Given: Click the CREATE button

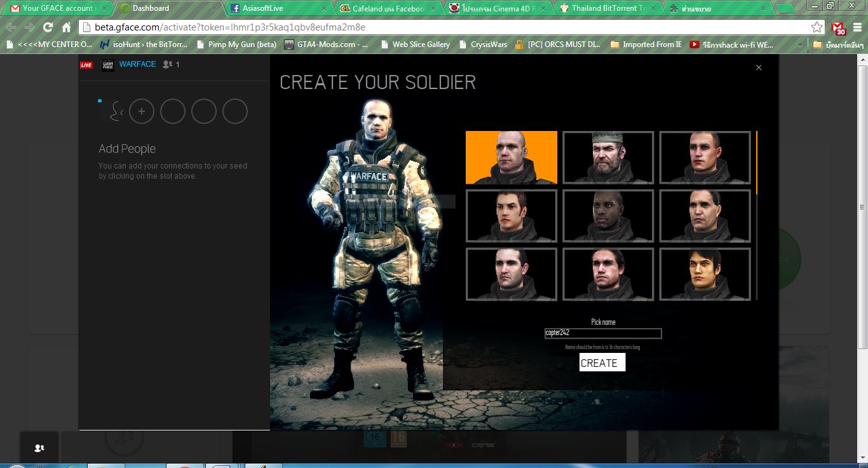Looking at the screenshot, I should pyautogui.click(x=602, y=362).
